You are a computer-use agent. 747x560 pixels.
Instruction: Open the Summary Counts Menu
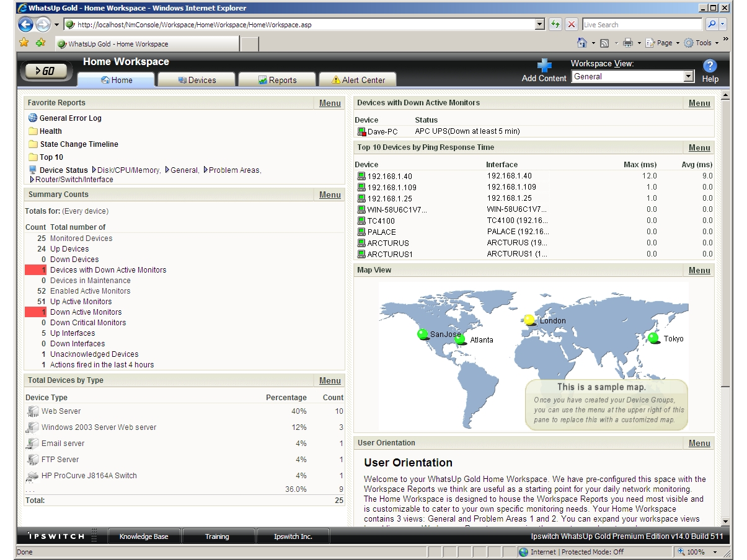click(330, 195)
